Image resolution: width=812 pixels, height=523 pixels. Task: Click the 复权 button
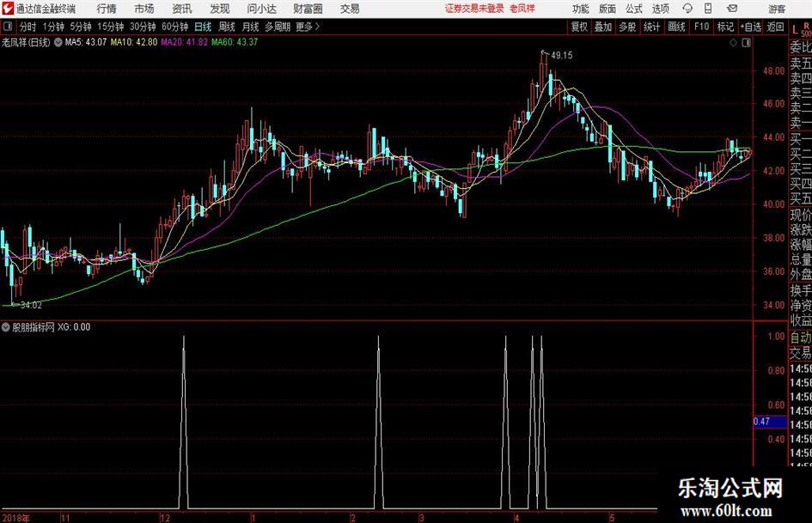[579, 27]
